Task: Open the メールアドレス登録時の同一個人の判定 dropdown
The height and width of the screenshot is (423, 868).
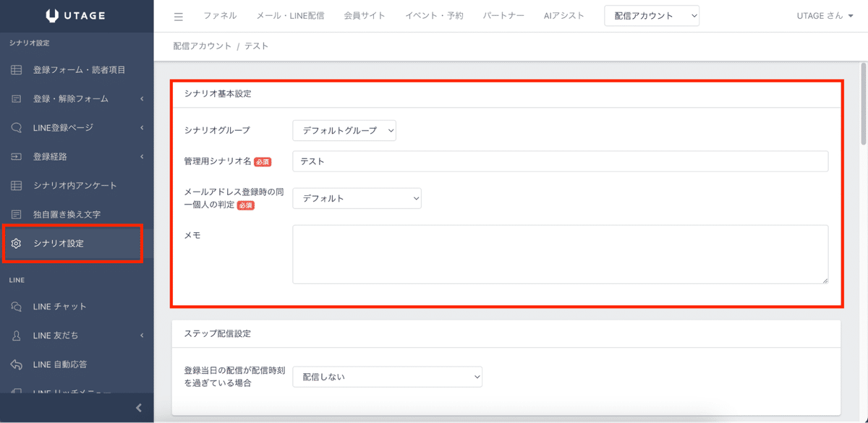Action: click(x=357, y=198)
